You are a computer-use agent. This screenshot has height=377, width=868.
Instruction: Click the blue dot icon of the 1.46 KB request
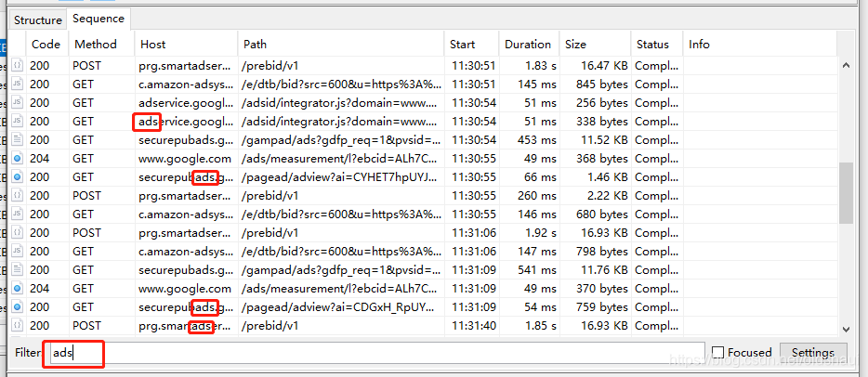[x=17, y=176]
